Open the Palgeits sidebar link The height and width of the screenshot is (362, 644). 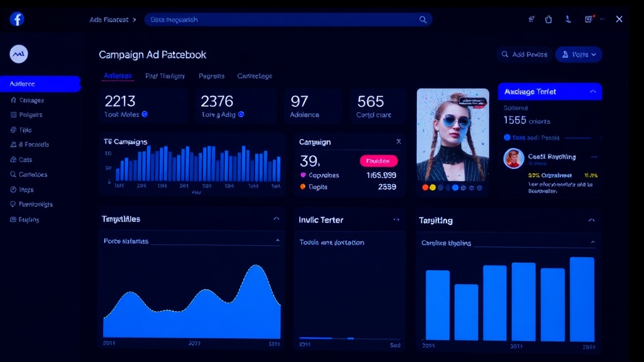point(31,114)
